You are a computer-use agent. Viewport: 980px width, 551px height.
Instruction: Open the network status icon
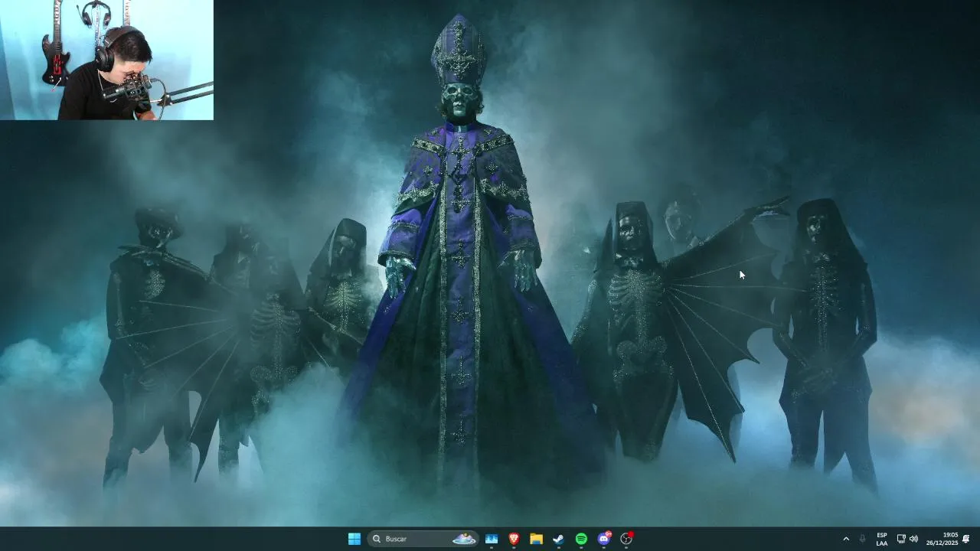901,539
